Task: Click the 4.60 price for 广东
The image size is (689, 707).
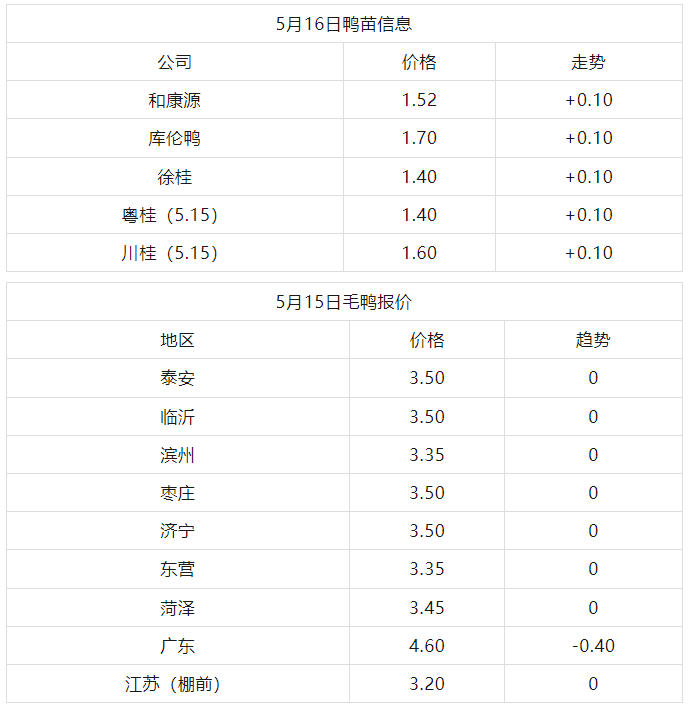Action: pos(427,646)
